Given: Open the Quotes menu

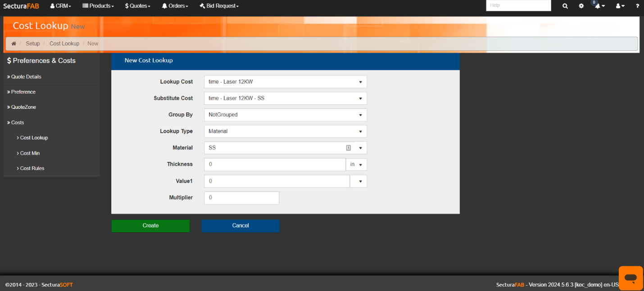Looking at the screenshot, I should [137, 6].
